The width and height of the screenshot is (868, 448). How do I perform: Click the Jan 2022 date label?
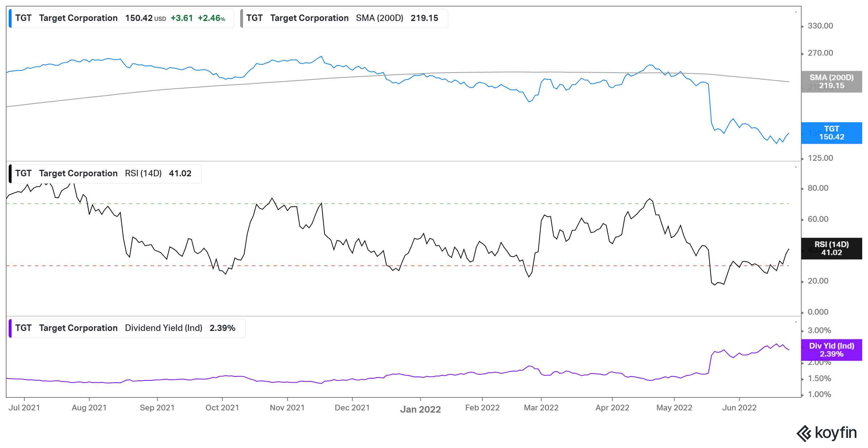(420, 409)
